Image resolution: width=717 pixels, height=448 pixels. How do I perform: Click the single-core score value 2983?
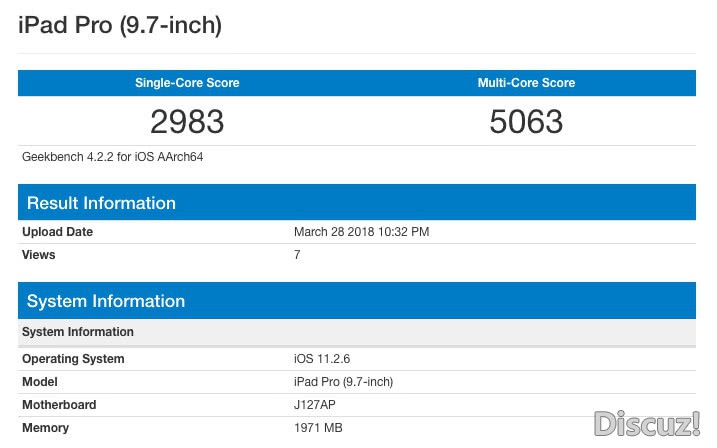tap(187, 122)
